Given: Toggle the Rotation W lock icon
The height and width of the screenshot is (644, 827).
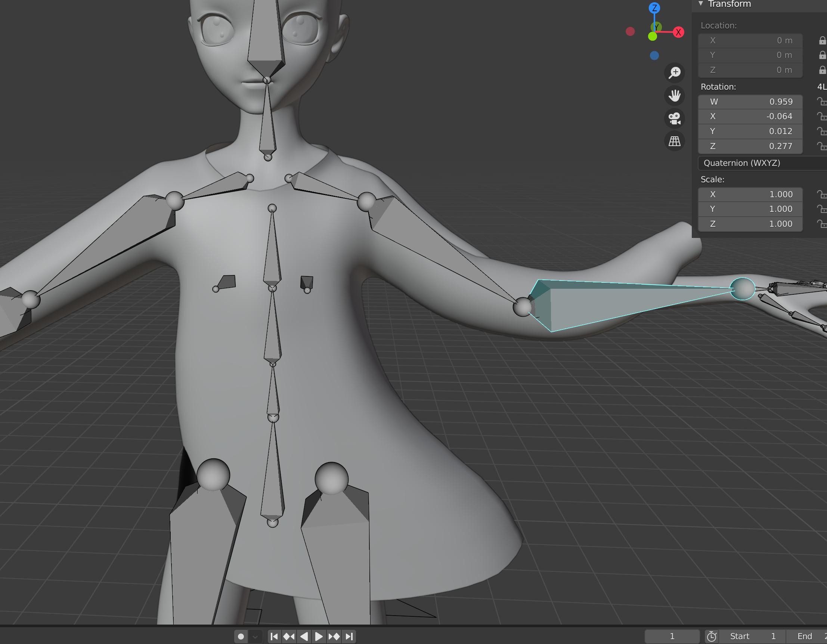Looking at the screenshot, I should (x=821, y=102).
